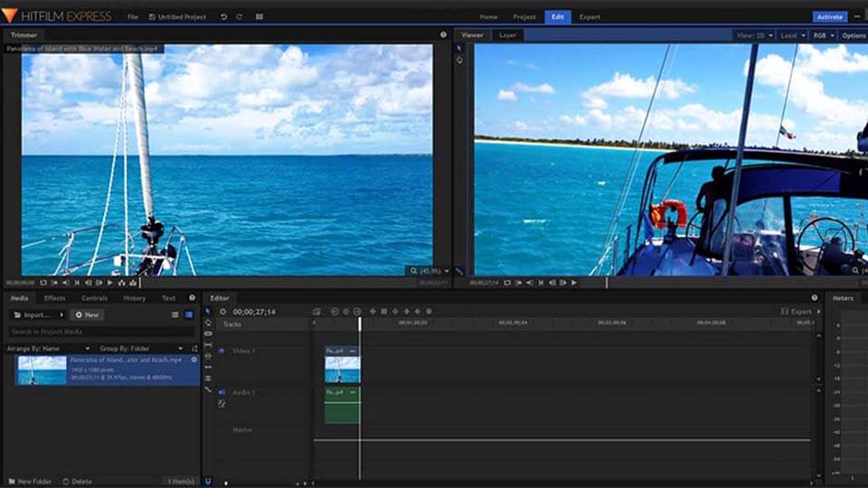
Task: Open Editor panel options circle icon
Action: click(x=815, y=297)
